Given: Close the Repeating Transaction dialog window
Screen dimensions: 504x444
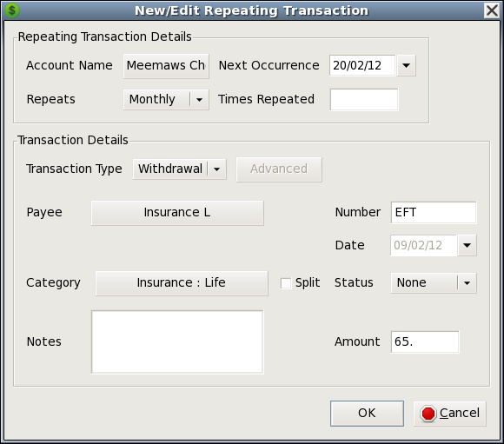Looking at the screenshot, I should click(x=492, y=10).
